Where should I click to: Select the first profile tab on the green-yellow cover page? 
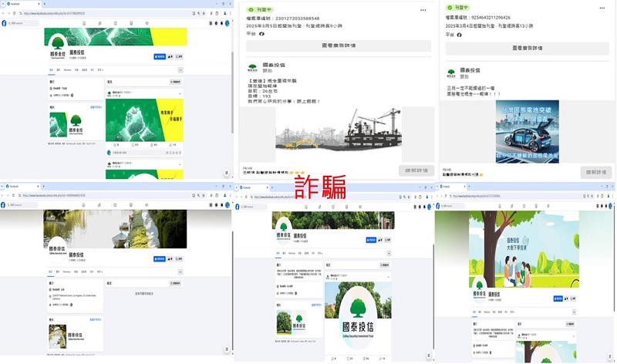coord(51,70)
